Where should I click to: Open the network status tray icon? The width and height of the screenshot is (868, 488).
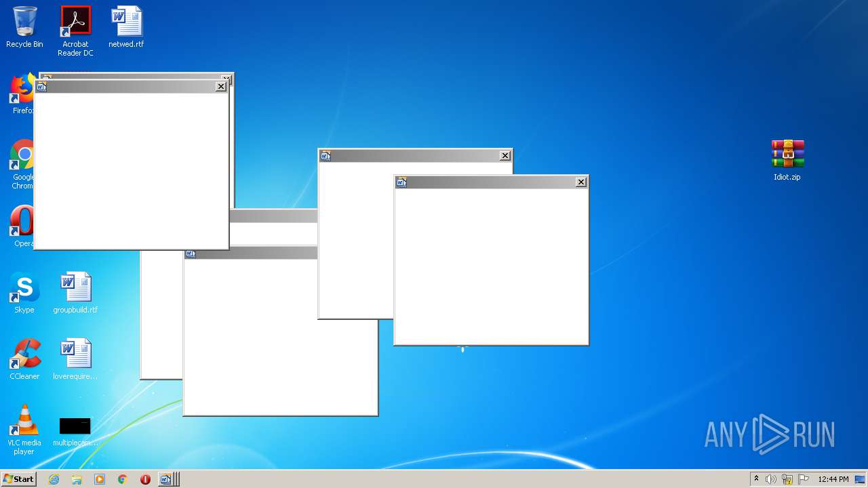pyautogui.click(x=787, y=479)
